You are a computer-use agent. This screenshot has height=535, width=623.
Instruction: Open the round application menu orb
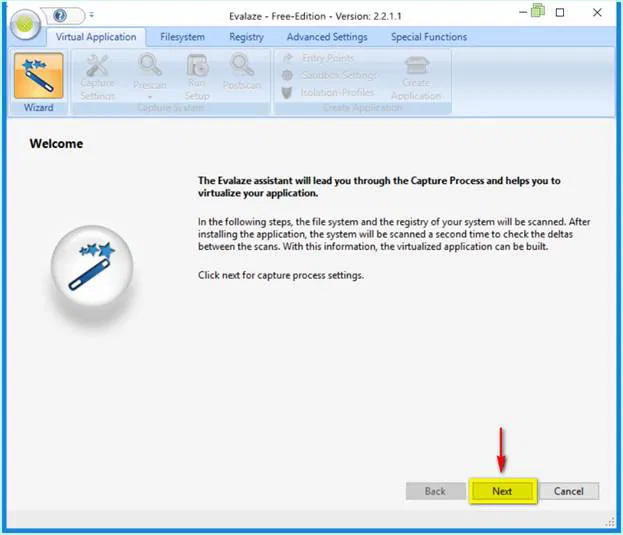[x=25, y=25]
